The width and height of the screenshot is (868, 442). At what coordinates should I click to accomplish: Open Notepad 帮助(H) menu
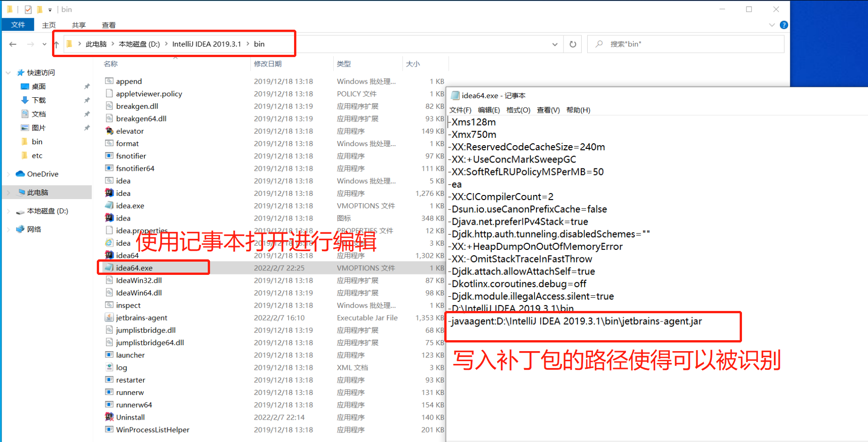tap(578, 110)
